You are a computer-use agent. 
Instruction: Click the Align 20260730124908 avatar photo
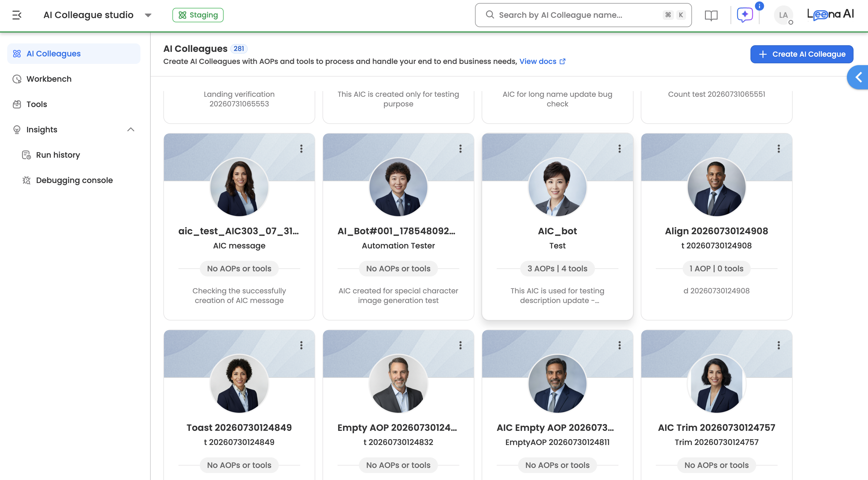coord(716,187)
